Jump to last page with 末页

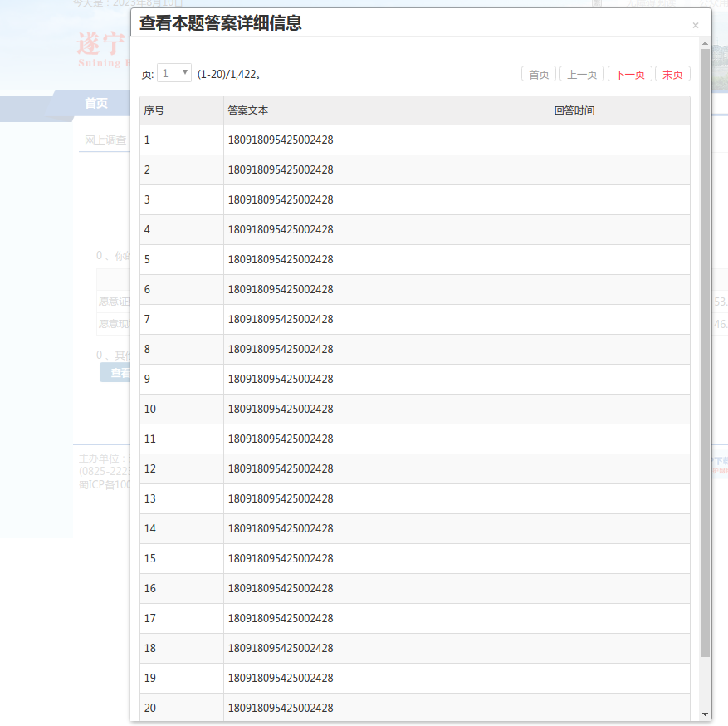[x=672, y=75]
